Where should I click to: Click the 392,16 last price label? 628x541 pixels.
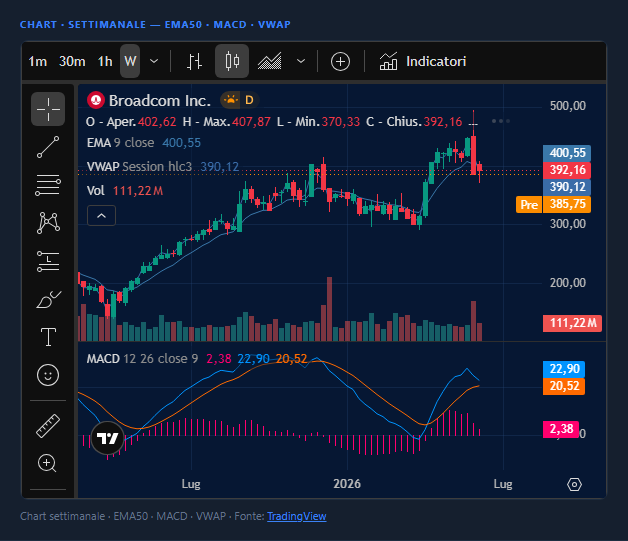click(567, 170)
